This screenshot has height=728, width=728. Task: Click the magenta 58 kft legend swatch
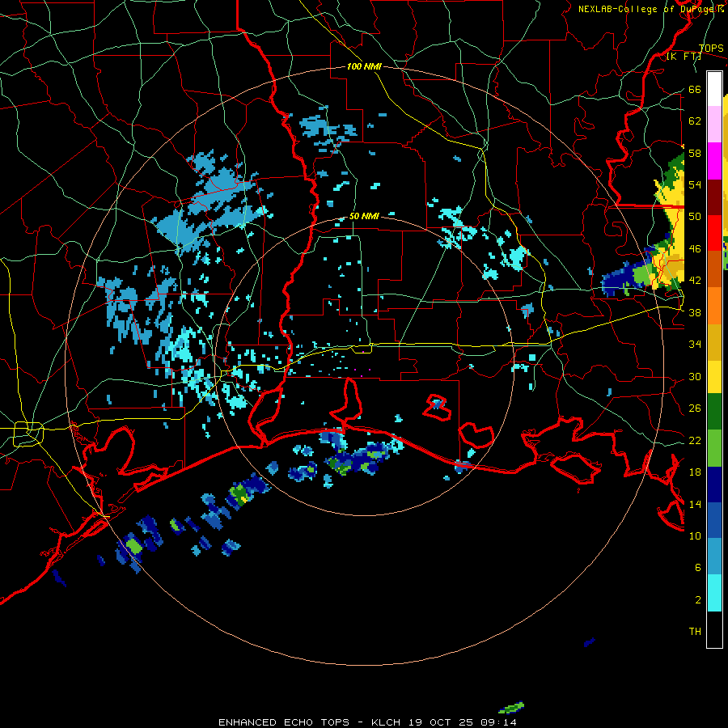tap(714, 161)
